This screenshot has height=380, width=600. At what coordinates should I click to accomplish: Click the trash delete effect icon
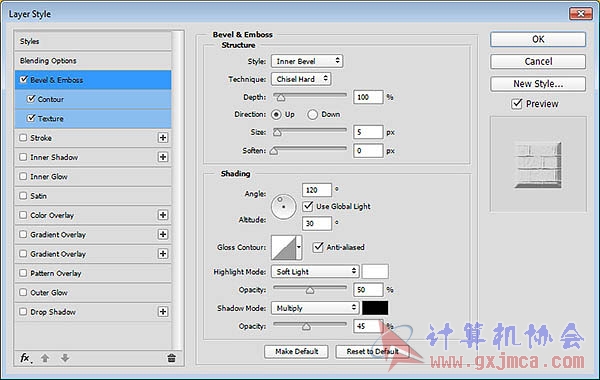click(171, 358)
